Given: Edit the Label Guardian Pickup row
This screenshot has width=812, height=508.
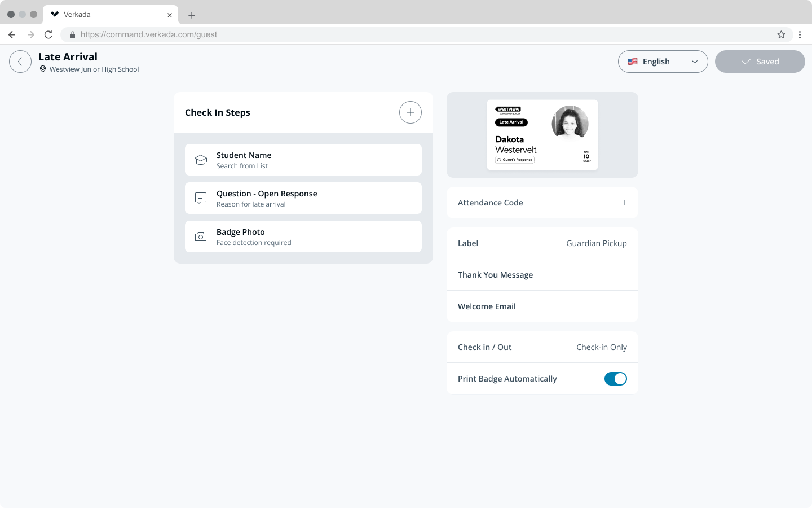Looking at the screenshot, I should point(542,243).
